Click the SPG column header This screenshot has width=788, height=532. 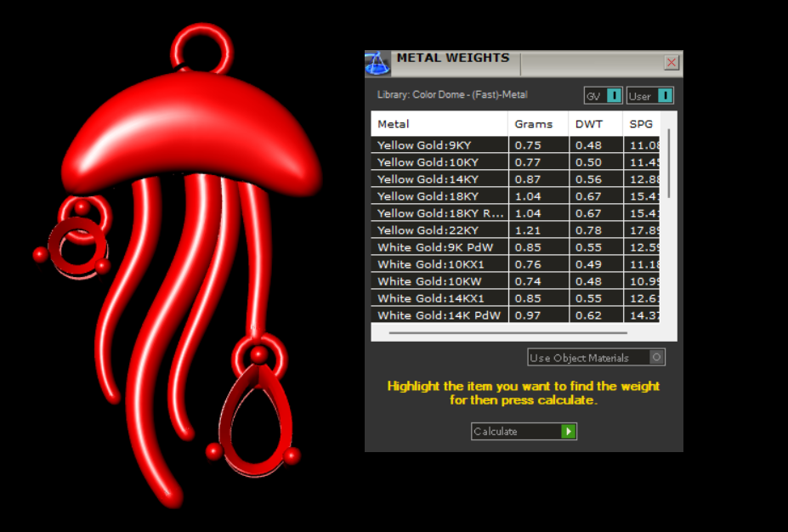pos(641,124)
